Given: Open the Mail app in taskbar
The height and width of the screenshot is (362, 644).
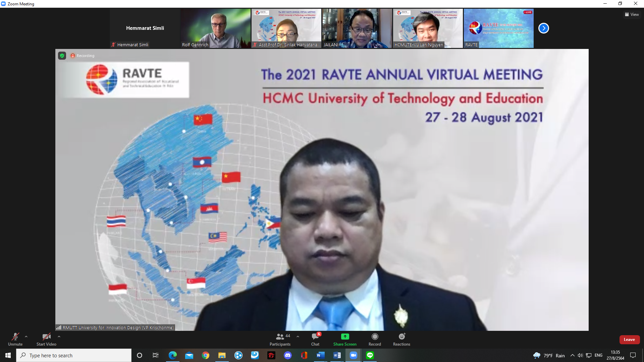Looking at the screenshot, I should [x=189, y=355].
